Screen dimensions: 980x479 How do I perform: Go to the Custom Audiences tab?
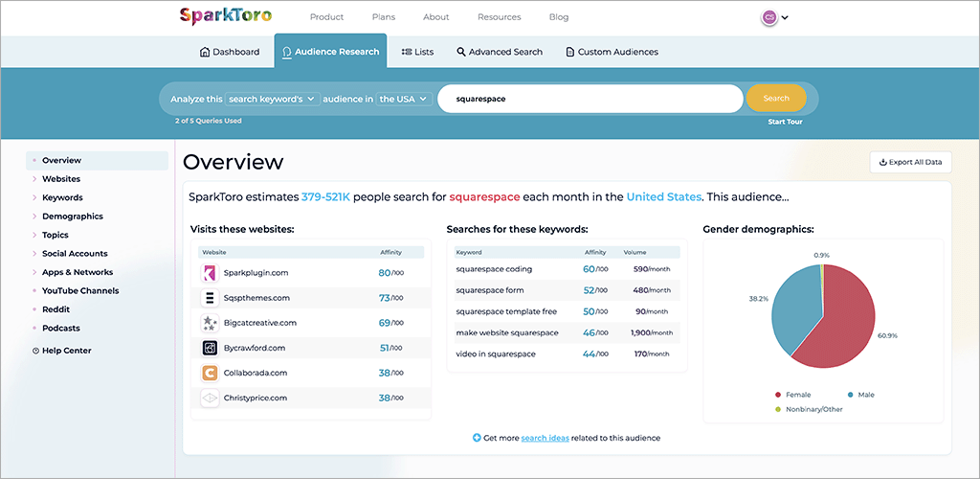tap(612, 52)
